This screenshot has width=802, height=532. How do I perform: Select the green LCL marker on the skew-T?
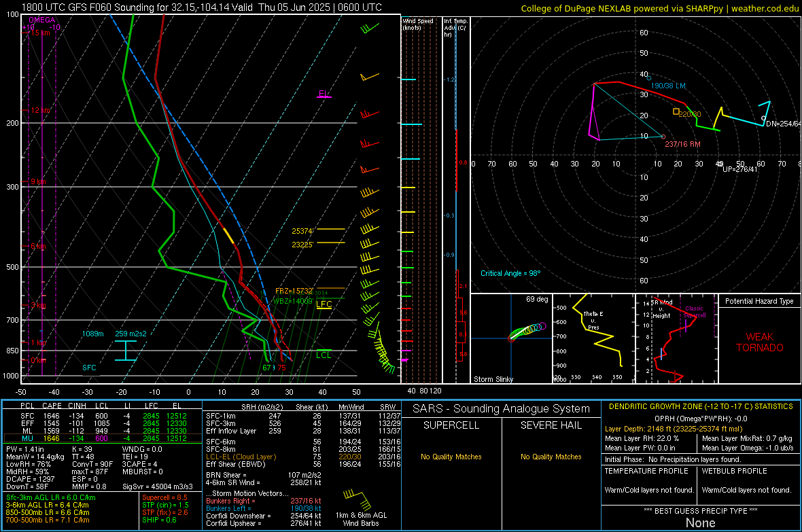(324, 354)
